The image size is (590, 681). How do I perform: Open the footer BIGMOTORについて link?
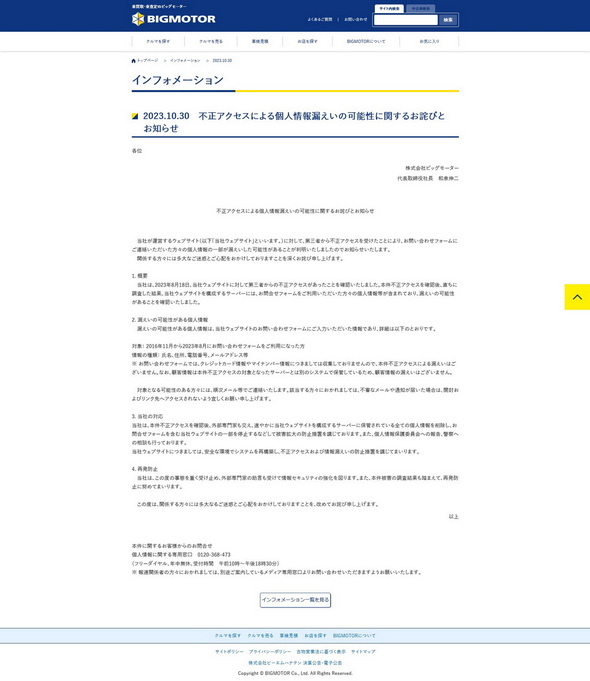pos(354,636)
